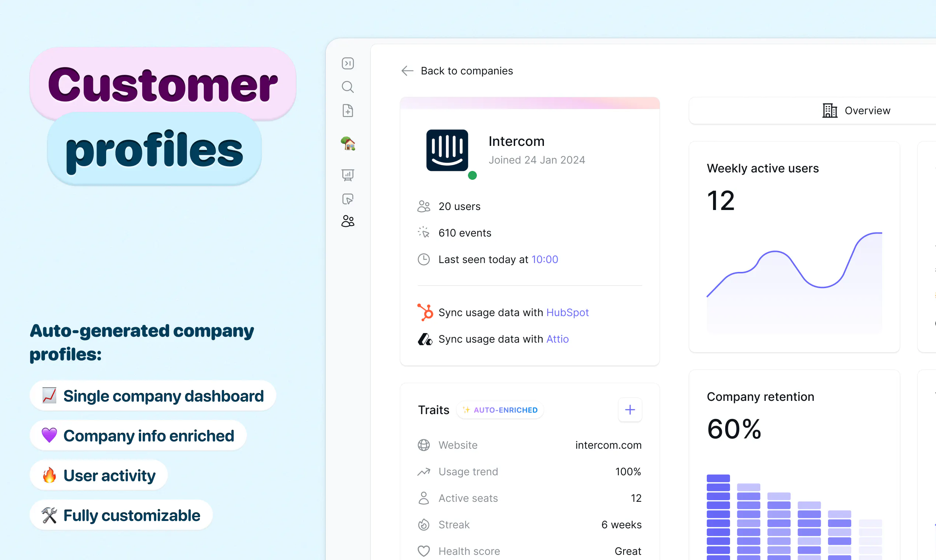Open the cursor click events sidebar icon
The width and height of the screenshot is (936, 560).
pos(347,199)
